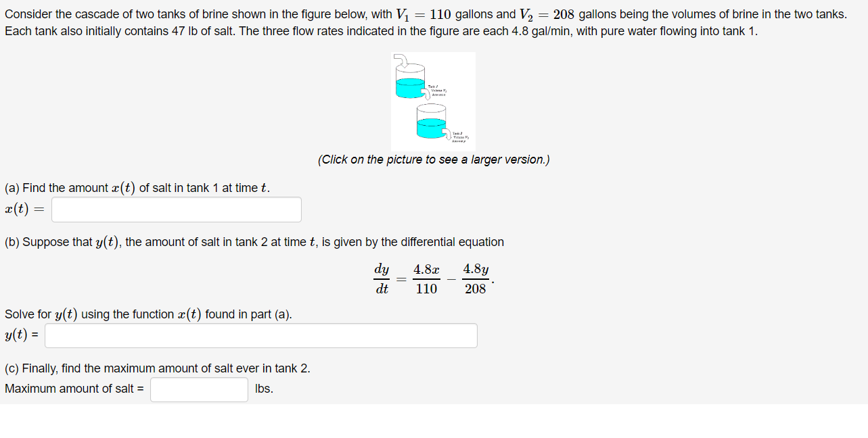The width and height of the screenshot is (868, 438).
Task: Focus the answer blank for part (b)
Action: tap(260, 335)
